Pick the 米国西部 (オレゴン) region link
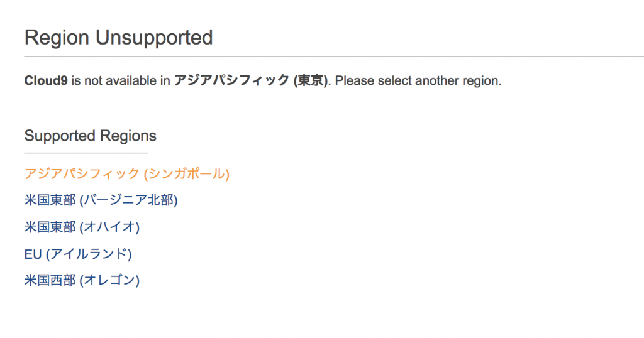This screenshot has width=644, height=338. [82, 280]
